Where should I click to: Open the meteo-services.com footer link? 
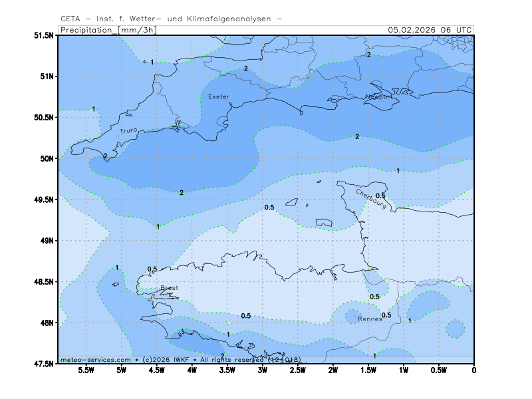[x=95, y=359]
